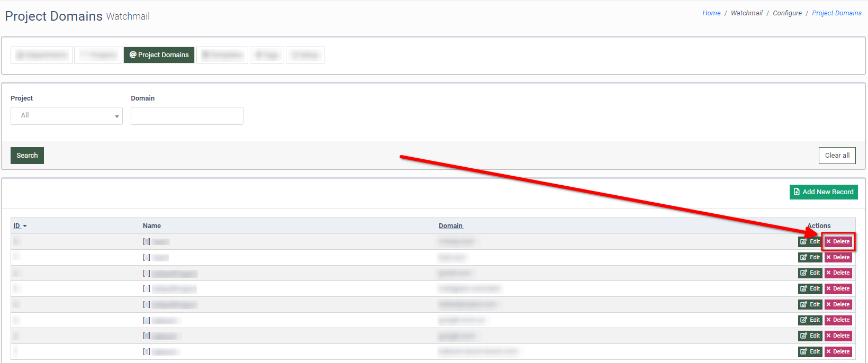Click Delete button in last table row
This screenshot has width=868, height=363.
click(838, 352)
